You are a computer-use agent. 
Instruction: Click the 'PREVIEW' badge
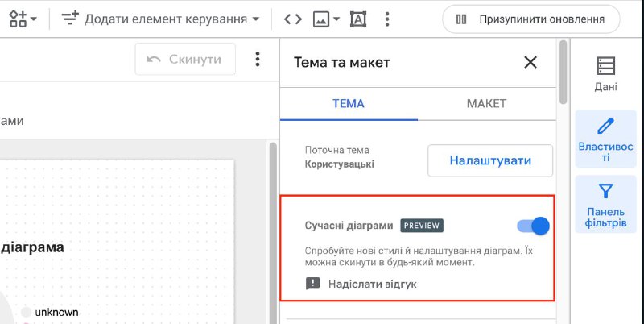[422, 226]
